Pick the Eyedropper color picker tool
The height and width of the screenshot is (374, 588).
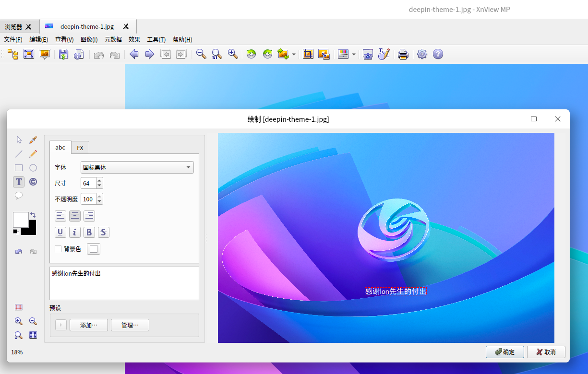coord(33,140)
